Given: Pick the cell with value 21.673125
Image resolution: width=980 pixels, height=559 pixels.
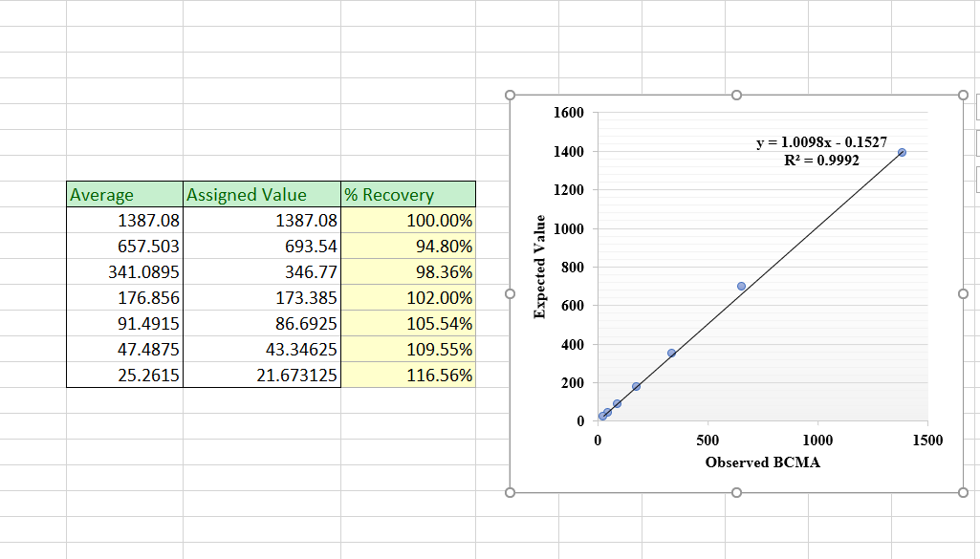Looking at the screenshot, I should pyautogui.click(x=261, y=376).
